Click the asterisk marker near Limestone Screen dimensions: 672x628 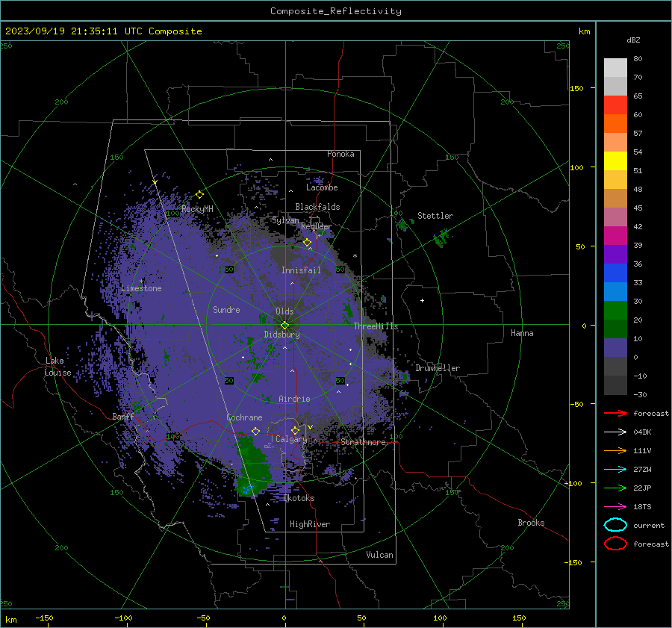pos(142,282)
